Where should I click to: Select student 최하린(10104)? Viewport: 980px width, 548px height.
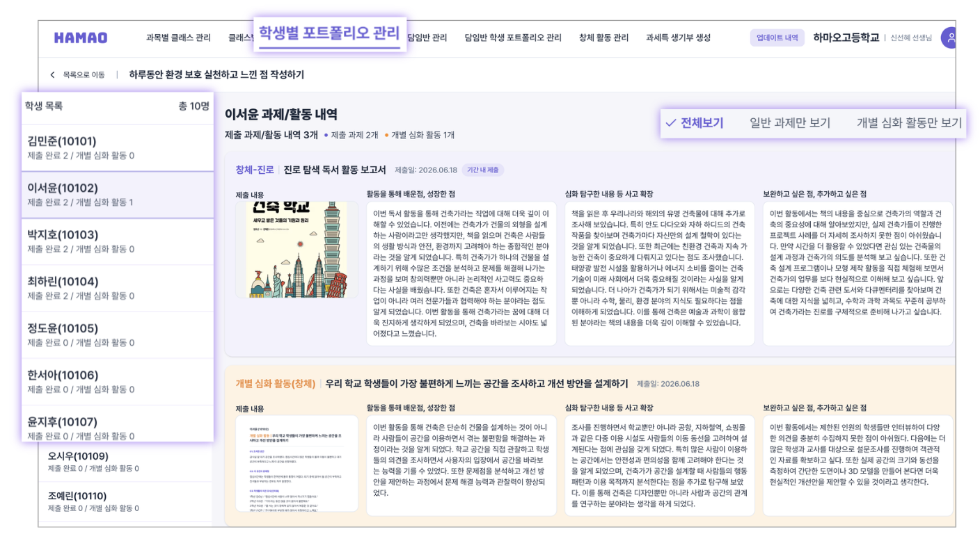click(x=118, y=288)
